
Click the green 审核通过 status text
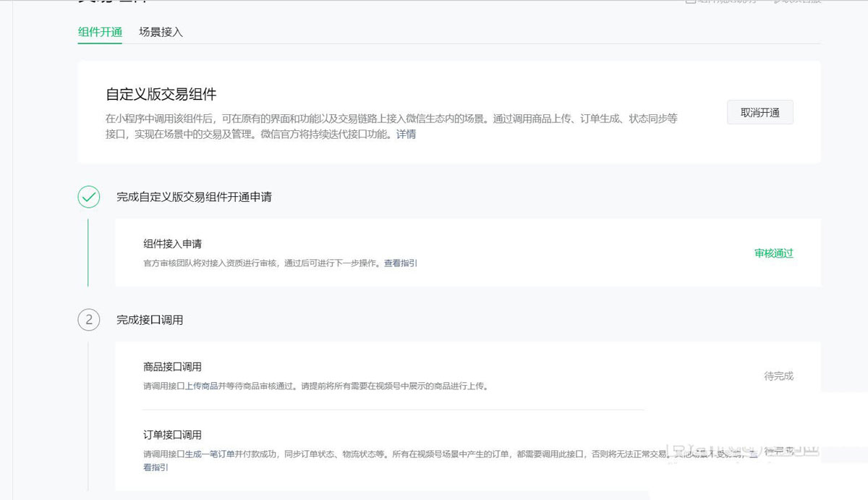pos(773,254)
